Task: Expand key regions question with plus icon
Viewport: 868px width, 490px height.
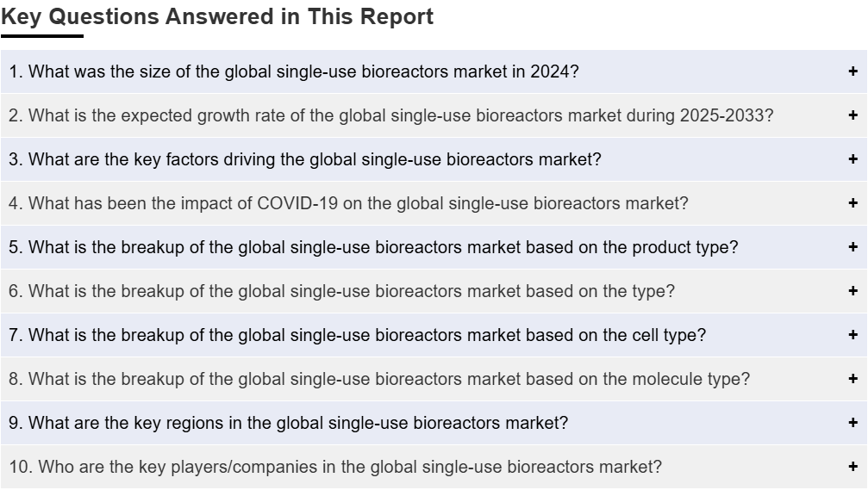Action: point(852,423)
